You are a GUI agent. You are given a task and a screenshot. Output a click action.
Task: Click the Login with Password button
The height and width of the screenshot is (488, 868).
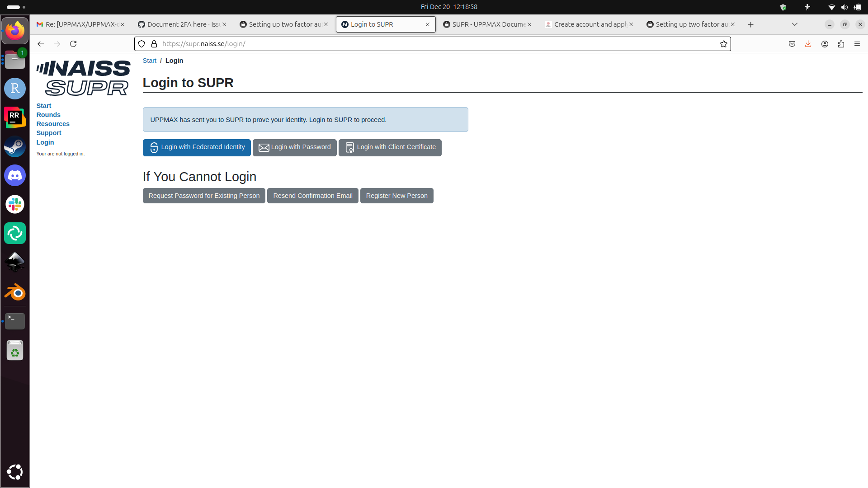coord(294,147)
